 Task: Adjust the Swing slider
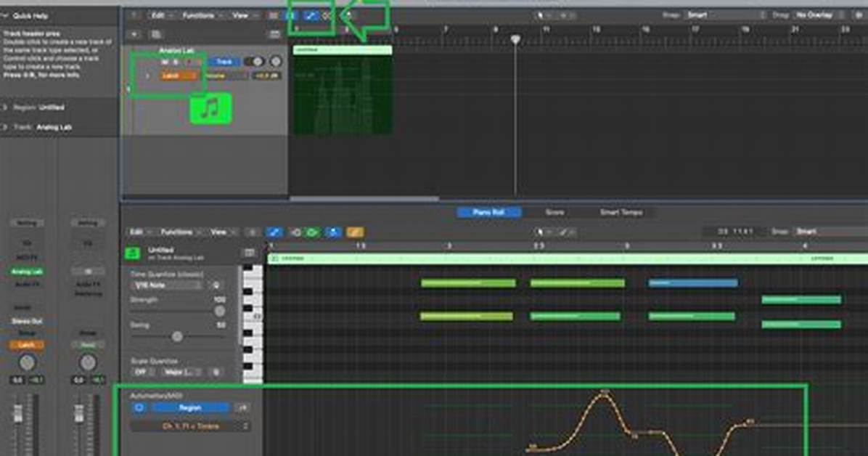point(177,336)
